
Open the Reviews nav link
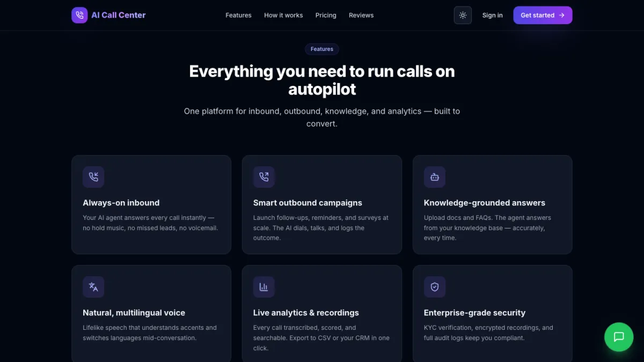[x=361, y=15]
